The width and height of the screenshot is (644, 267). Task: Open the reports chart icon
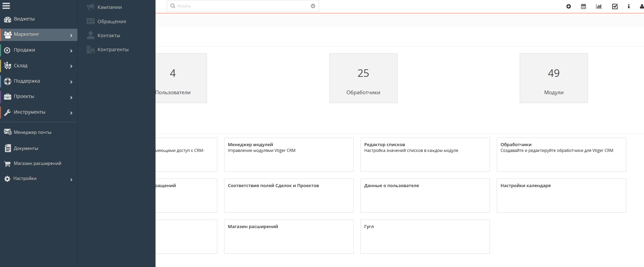[599, 6]
